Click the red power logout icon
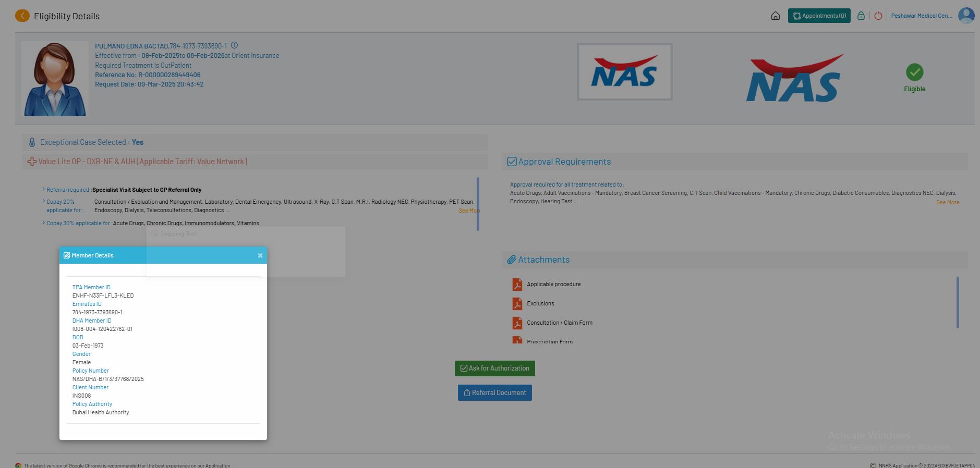This screenshot has width=980, height=468. click(x=878, y=16)
